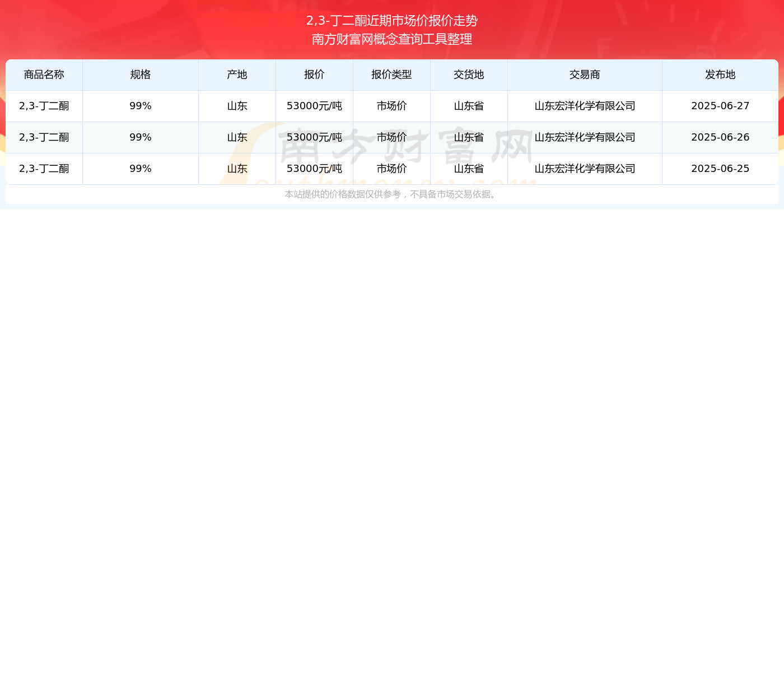Viewport: 784px width, 675px height.
Task: Click the title 2,3-丁二酮近期市场价报价走势
Action: tap(392, 21)
